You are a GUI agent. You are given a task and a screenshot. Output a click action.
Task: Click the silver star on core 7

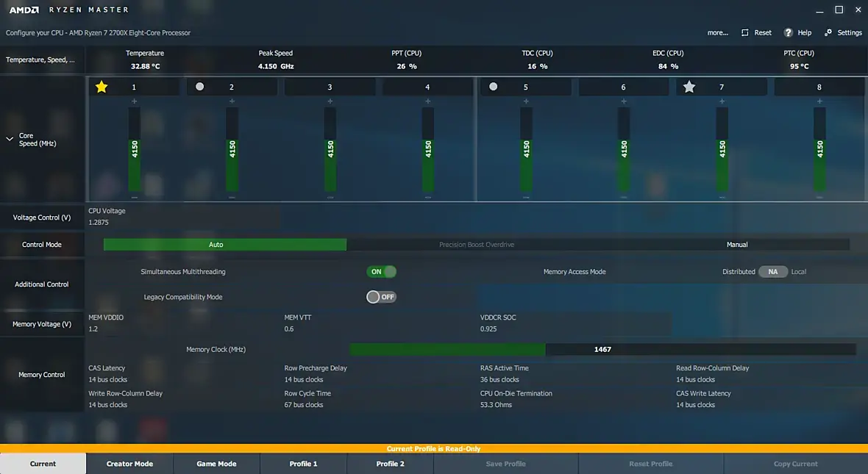click(689, 87)
